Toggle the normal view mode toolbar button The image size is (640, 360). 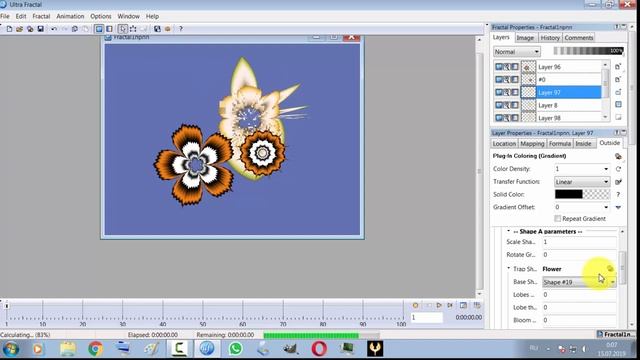[99, 29]
